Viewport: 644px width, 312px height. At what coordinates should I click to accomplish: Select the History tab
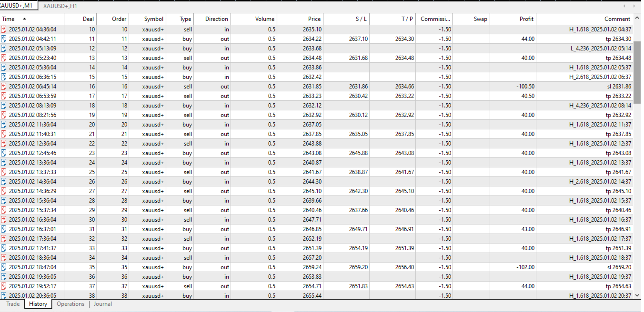(38, 304)
